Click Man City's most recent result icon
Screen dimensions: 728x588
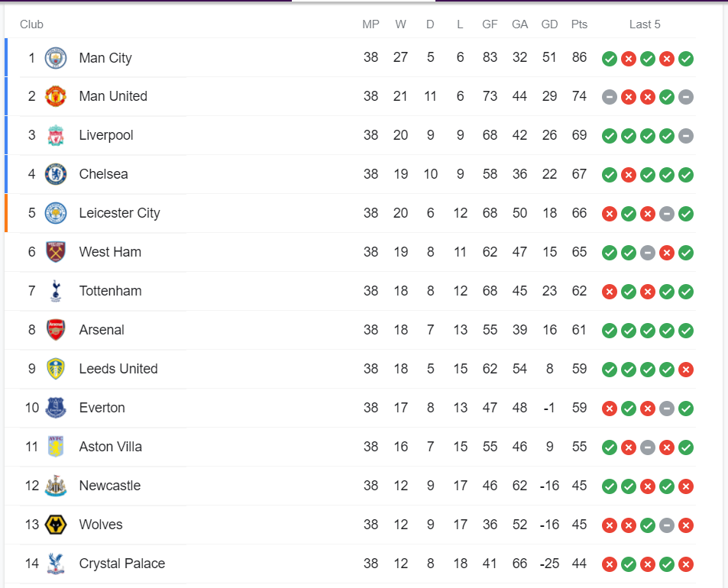pyautogui.click(x=686, y=59)
